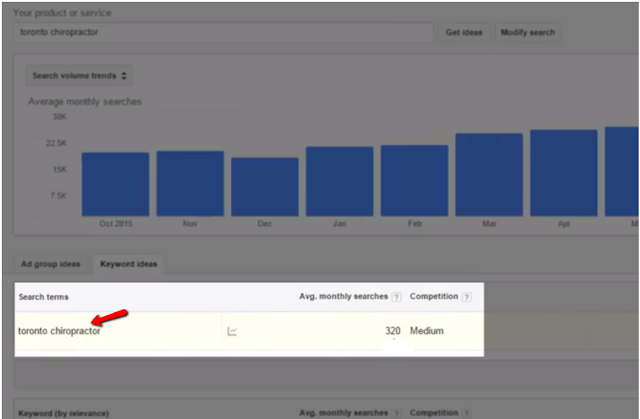The image size is (640, 419).
Task: Open help icon beside Avg. monthly searches in Search terms
Action: click(396, 297)
